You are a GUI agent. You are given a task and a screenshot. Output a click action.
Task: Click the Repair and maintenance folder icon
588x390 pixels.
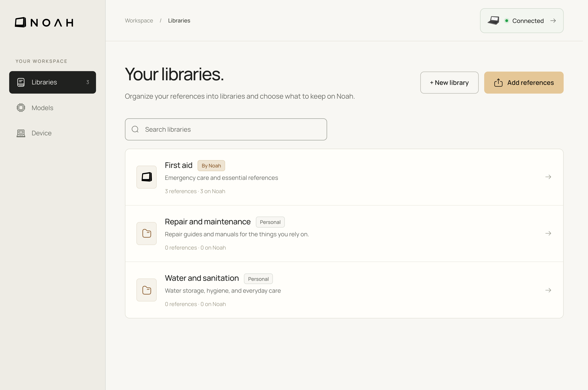tap(147, 234)
